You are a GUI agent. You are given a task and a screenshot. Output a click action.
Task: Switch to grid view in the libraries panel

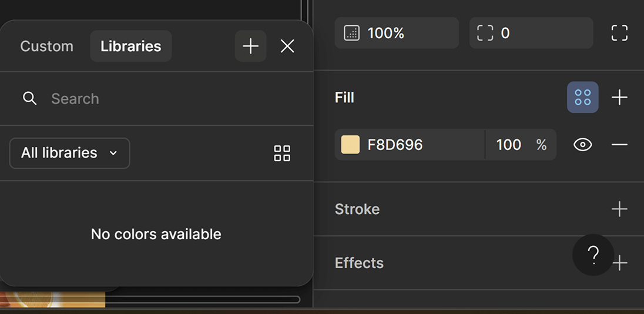282,153
